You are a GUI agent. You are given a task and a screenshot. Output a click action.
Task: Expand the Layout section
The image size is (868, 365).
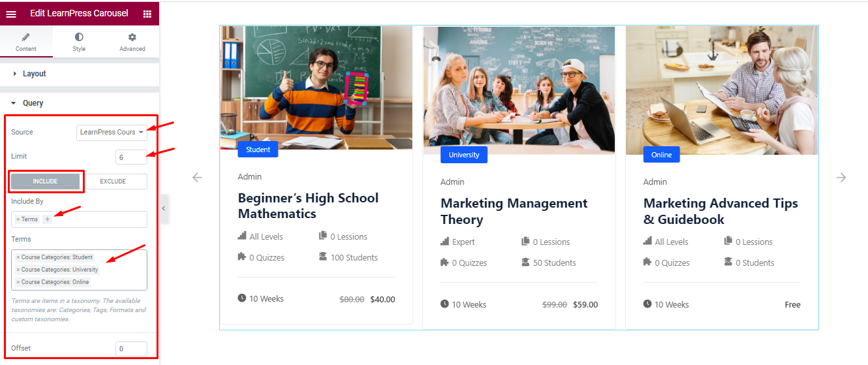pos(35,74)
